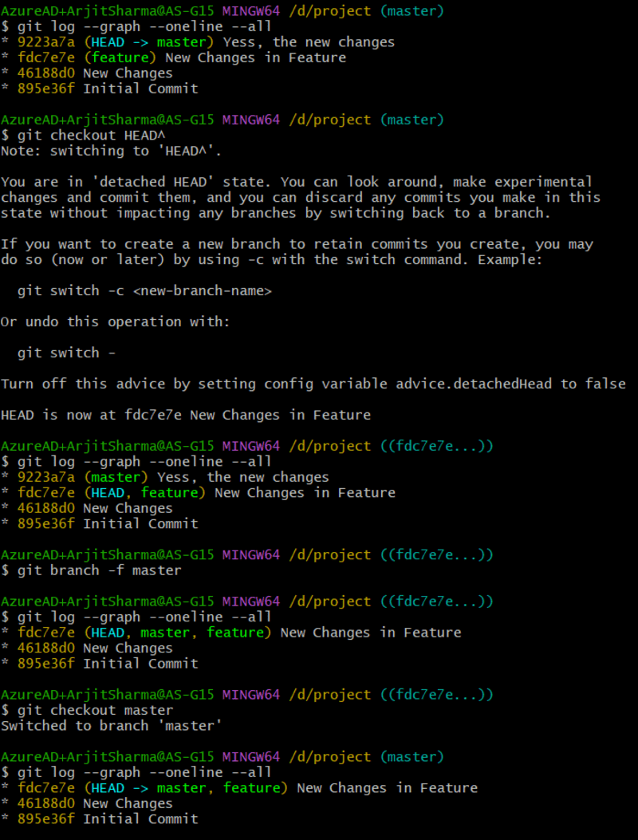Click the line starting 'state without impacting any branches'

point(276,213)
